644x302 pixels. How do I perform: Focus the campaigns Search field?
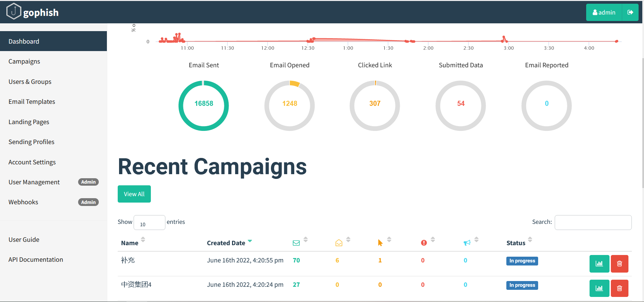pos(593,223)
